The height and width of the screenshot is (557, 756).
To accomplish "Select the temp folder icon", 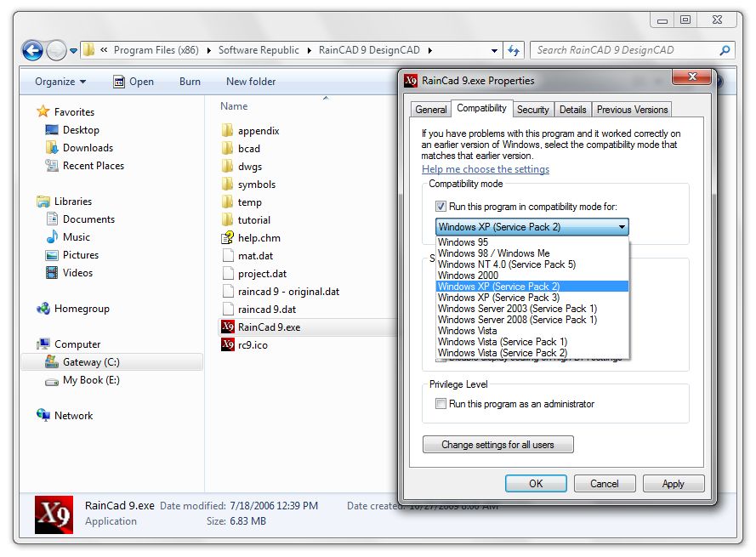I will (228, 202).
